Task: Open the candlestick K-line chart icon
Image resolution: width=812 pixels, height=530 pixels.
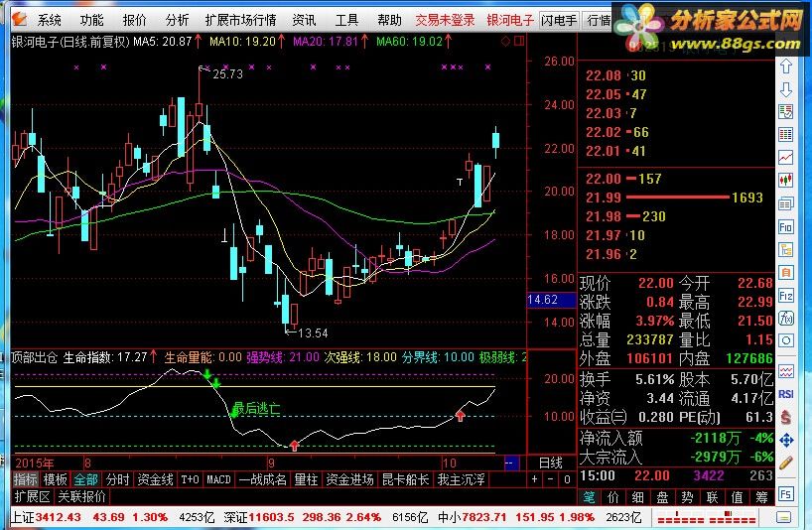Action: click(786, 180)
